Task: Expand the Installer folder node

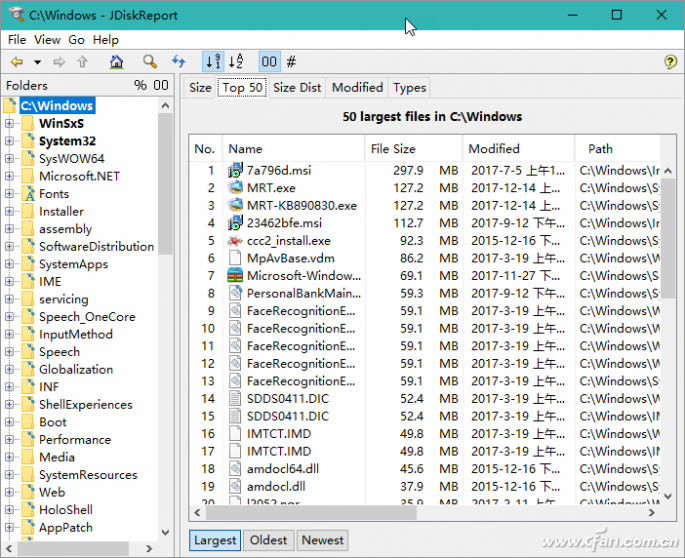Action: 9,211
